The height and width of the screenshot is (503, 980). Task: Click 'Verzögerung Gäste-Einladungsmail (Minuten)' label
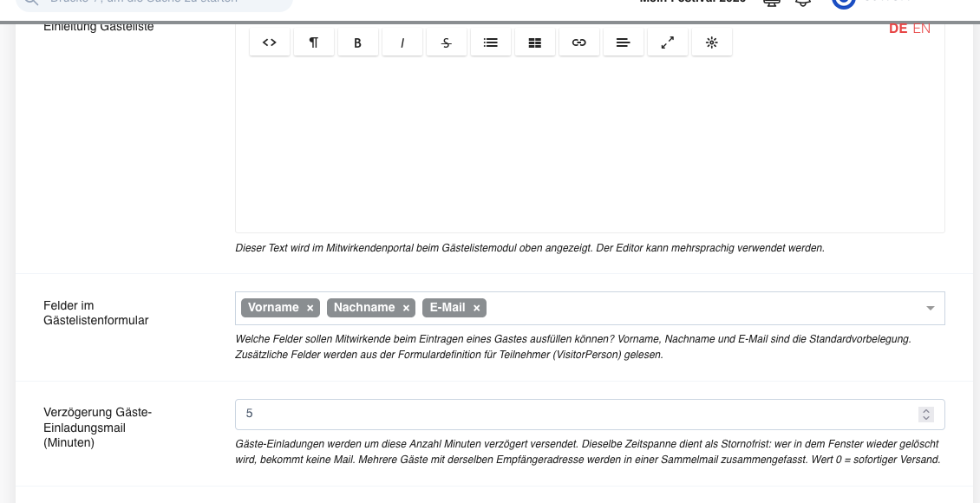tap(97, 428)
